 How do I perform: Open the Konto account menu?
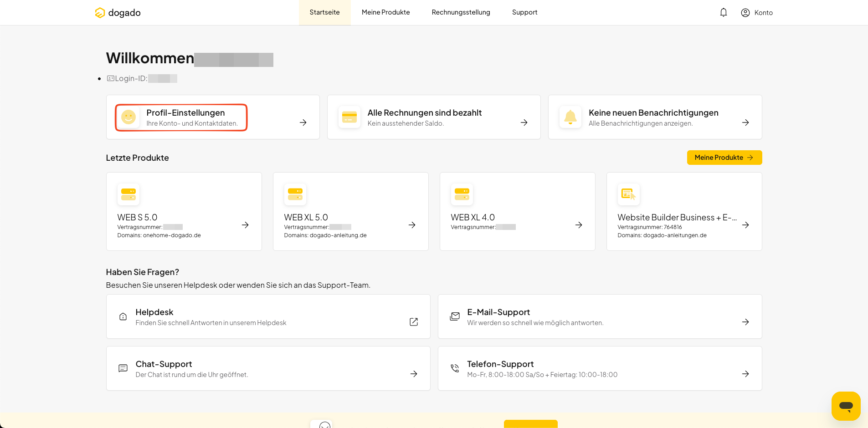[x=757, y=13]
